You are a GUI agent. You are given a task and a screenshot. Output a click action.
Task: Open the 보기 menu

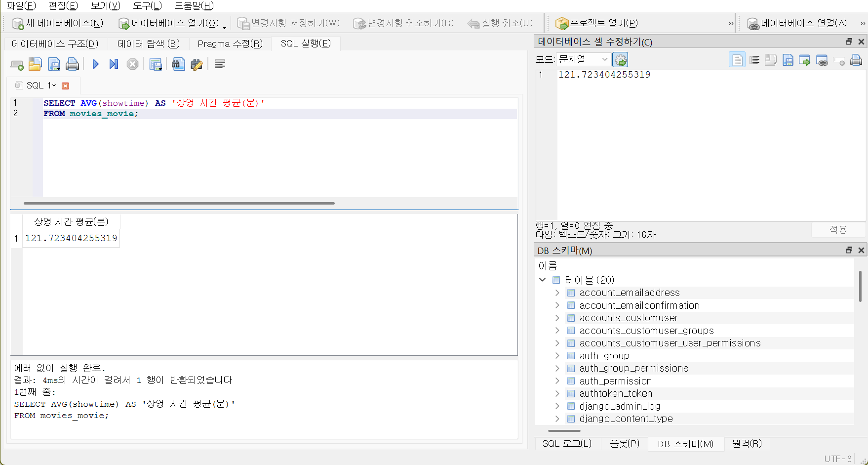pyautogui.click(x=106, y=6)
